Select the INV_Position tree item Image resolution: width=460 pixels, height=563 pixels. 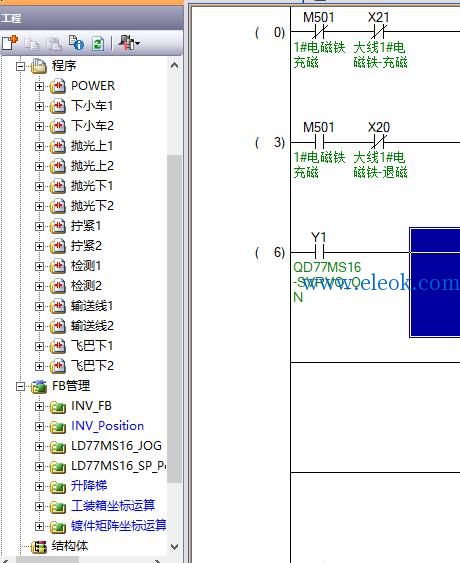pos(107,426)
